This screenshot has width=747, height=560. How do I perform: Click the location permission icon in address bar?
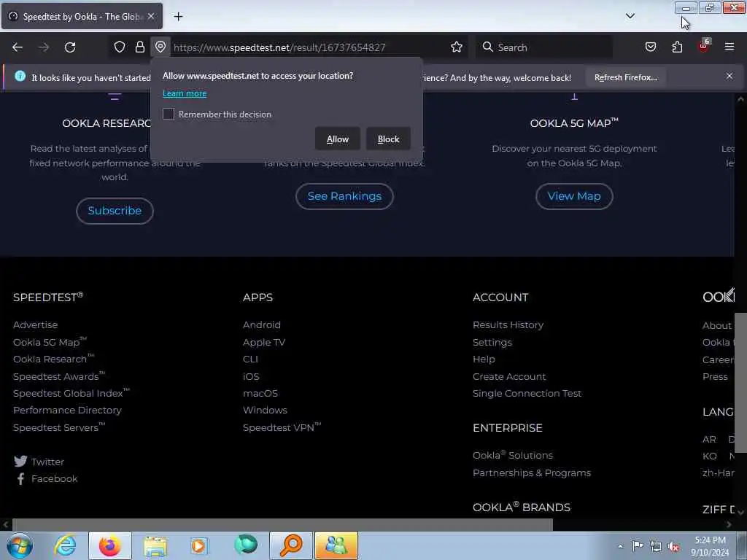tap(160, 47)
